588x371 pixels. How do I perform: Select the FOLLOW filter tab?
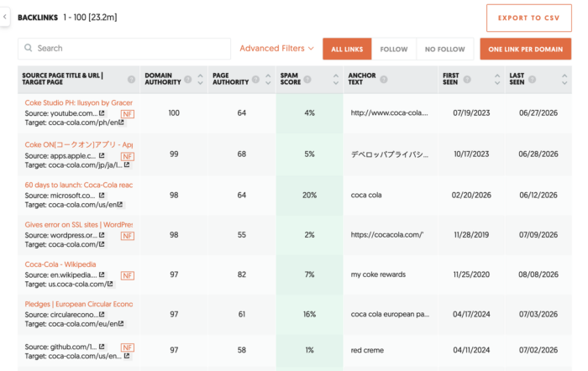(x=394, y=49)
